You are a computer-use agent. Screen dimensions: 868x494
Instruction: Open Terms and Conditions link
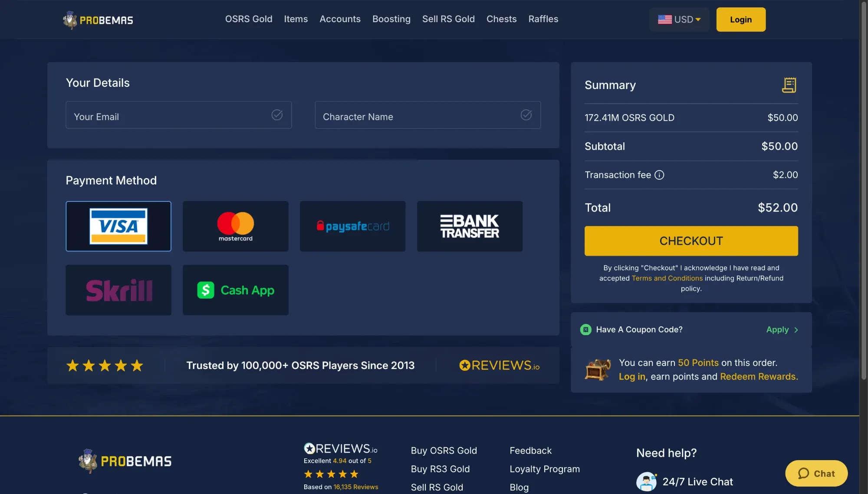point(667,278)
